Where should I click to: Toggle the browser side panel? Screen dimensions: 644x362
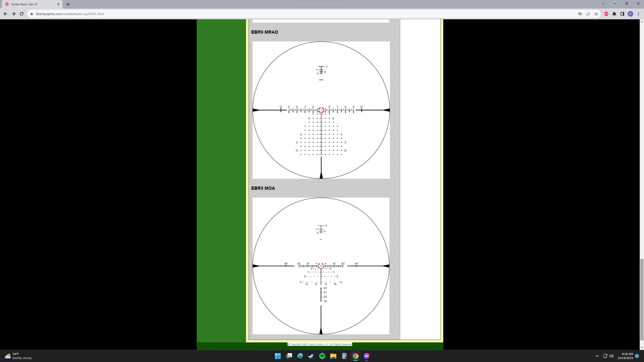622,14
